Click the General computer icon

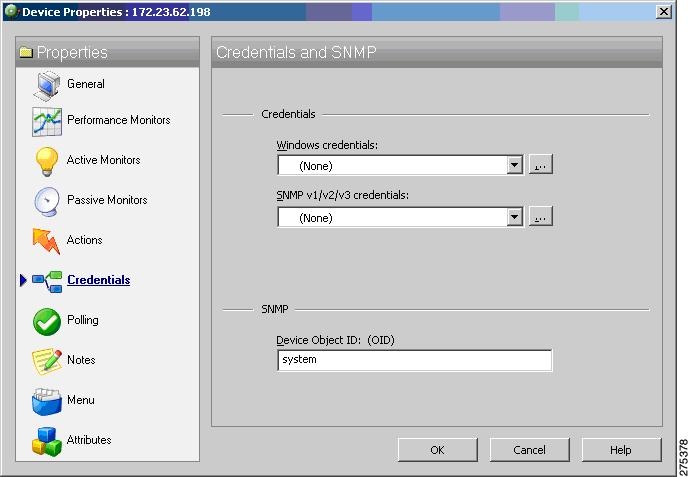tap(47, 85)
